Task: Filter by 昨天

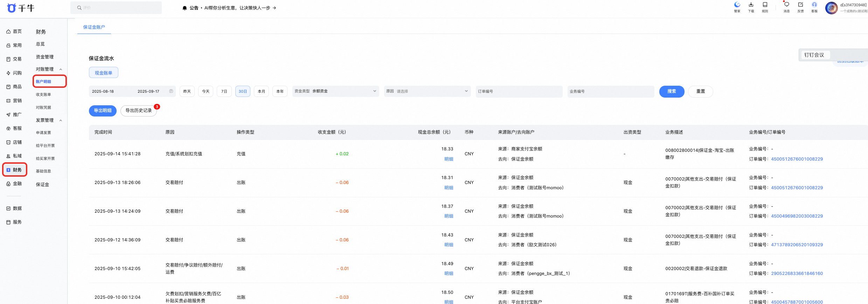Action: click(x=187, y=91)
